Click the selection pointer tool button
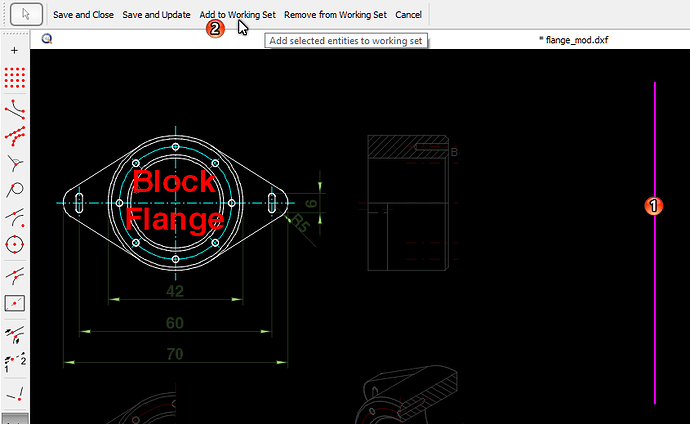The height and width of the screenshot is (424, 690). coord(26,15)
